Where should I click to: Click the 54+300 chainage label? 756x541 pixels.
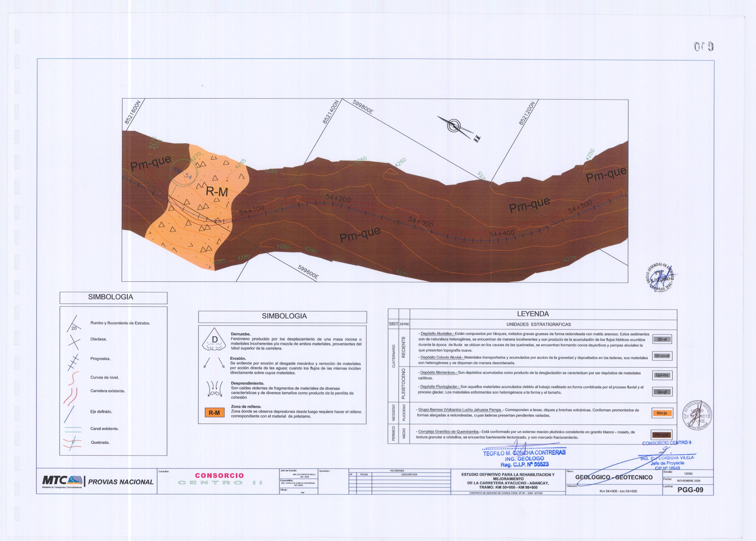(420, 222)
